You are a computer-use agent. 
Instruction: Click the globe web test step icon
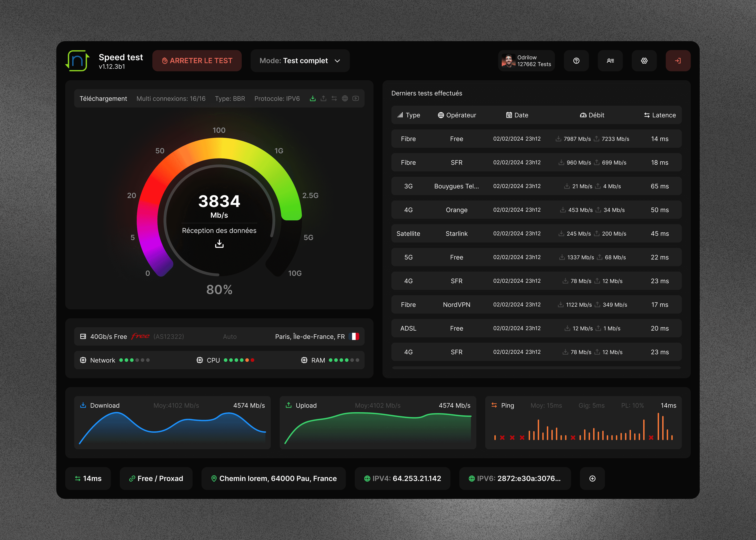click(x=345, y=98)
